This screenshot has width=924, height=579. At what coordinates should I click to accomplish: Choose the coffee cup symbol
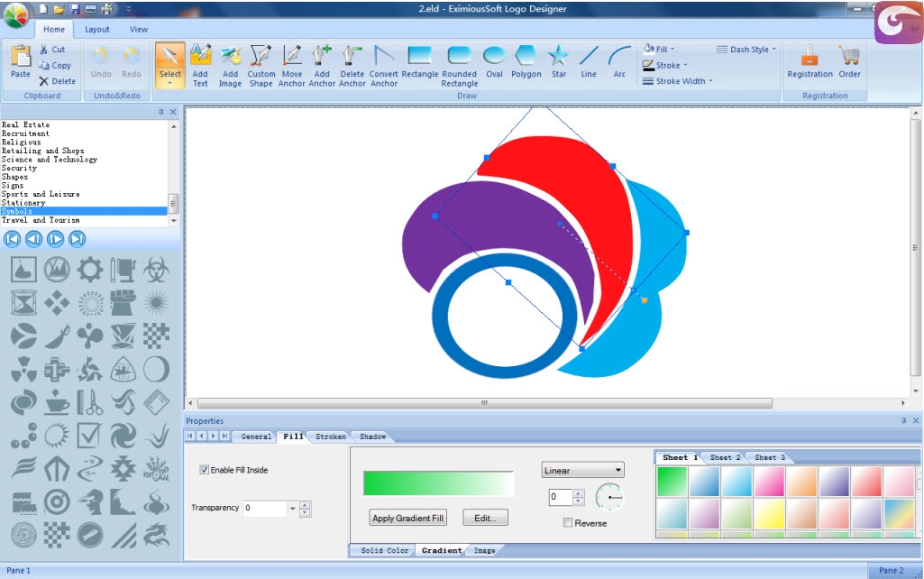[x=57, y=403]
